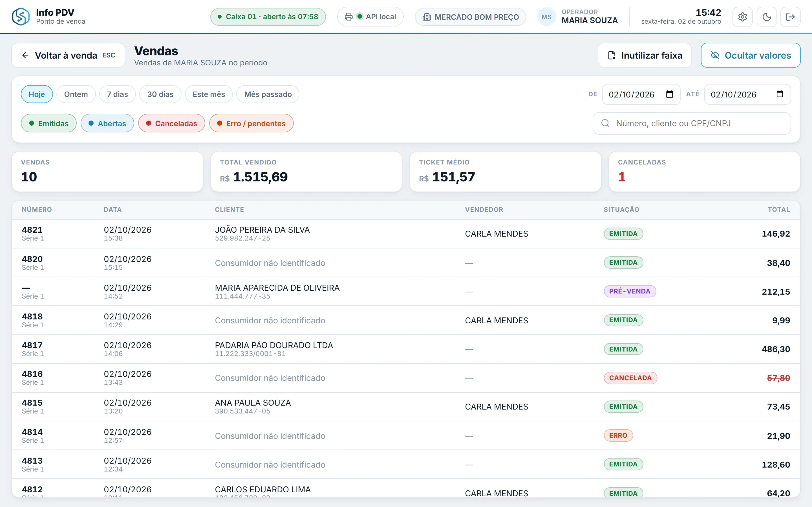Image resolution: width=812 pixels, height=507 pixels.
Task: Click the MERCADO BOM PREÇO store chip
Action: (x=470, y=17)
